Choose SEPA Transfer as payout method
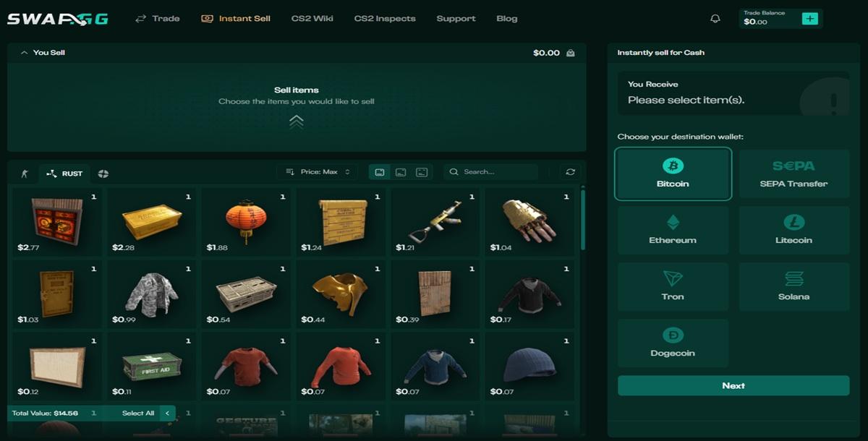This screenshot has height=441, width=868. 793,174
